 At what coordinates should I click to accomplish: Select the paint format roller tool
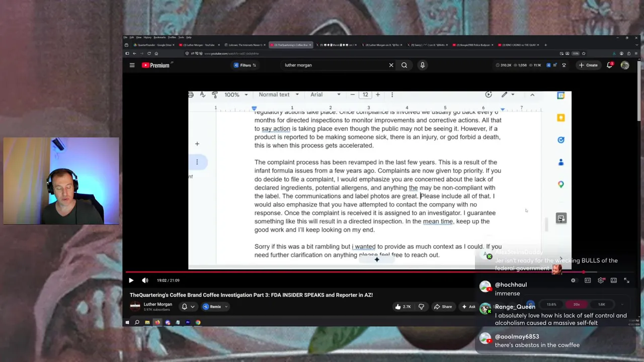[x=215, y=95]
